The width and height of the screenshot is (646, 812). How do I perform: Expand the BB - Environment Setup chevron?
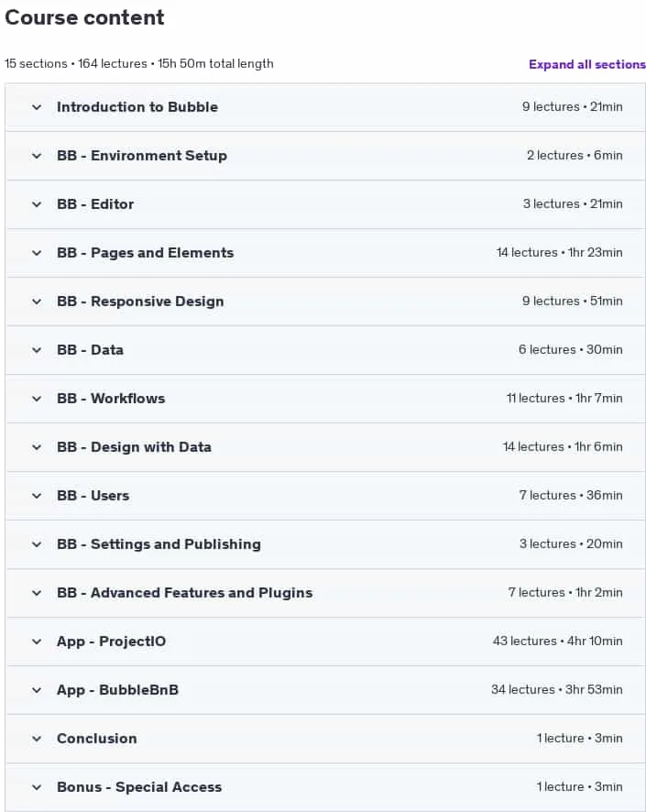click(x=37, y=156)
